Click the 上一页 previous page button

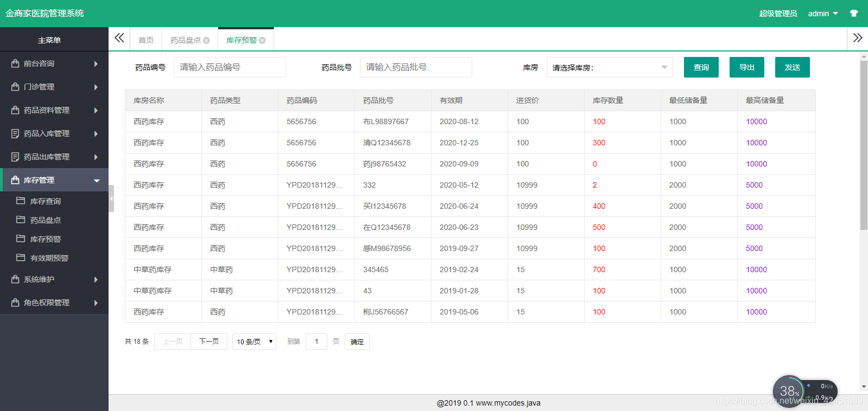pyautogui.click(x=173, y=342)
